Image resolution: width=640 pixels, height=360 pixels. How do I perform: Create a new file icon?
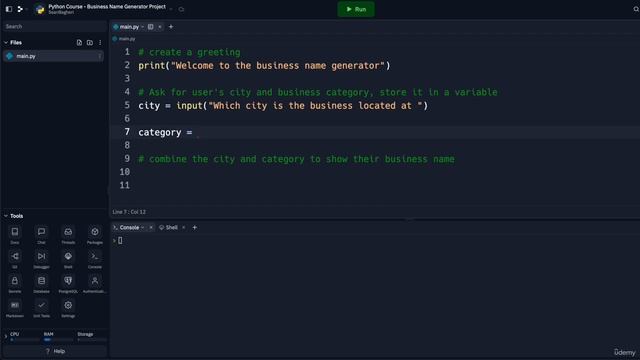79,42
